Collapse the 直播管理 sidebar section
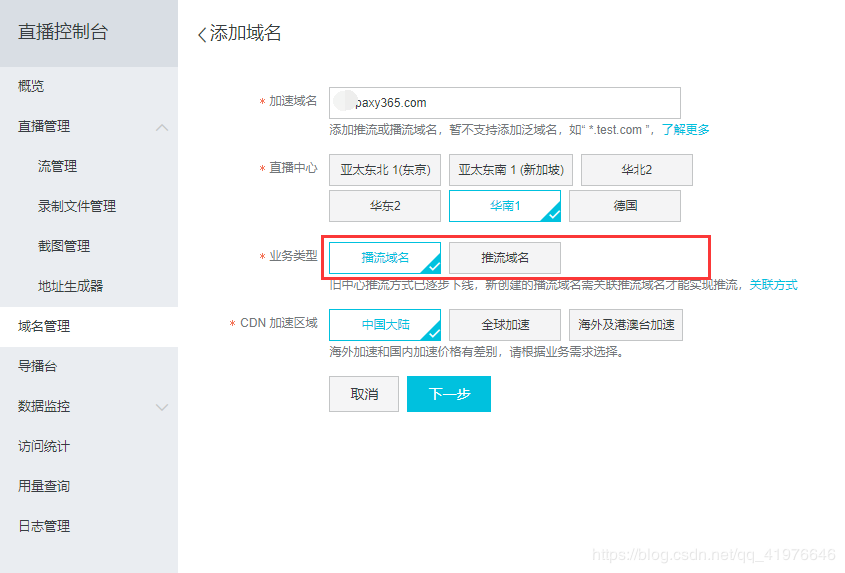 [161, 127]
